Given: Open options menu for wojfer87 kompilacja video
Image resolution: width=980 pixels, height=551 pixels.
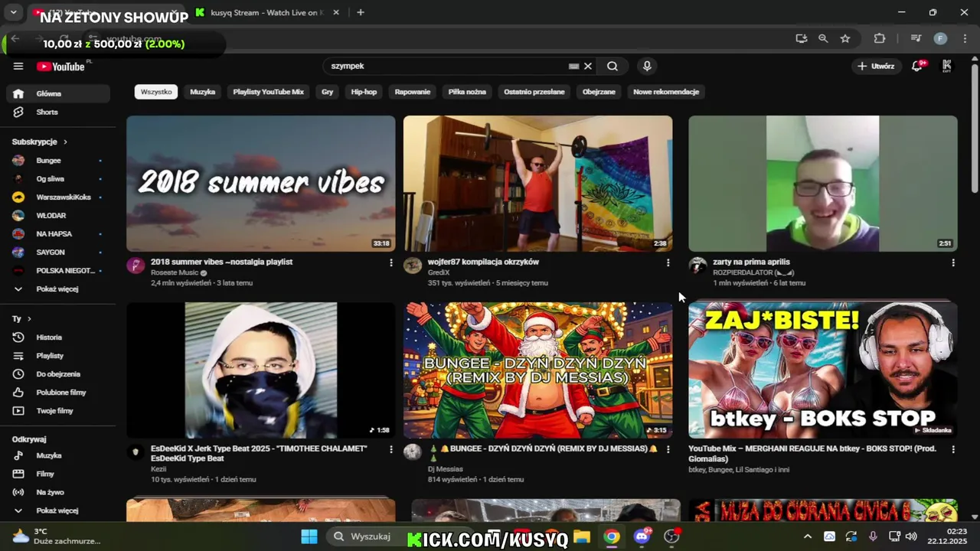Looking at the screenshot, I should pos(668,262).
